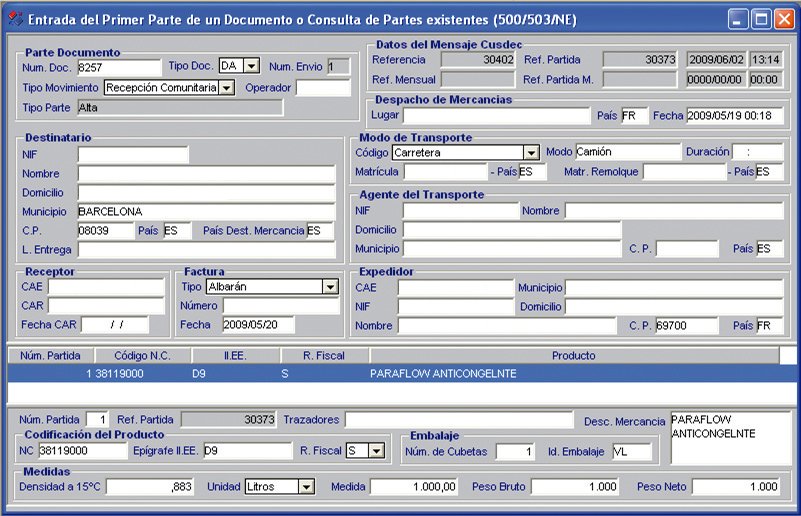801x516 pixels.
Task: Click the Peso Bruto field
Action: 576,487
